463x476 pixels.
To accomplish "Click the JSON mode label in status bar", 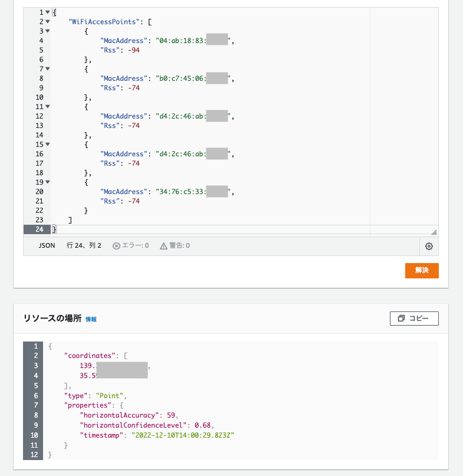I will click(47, 246).
